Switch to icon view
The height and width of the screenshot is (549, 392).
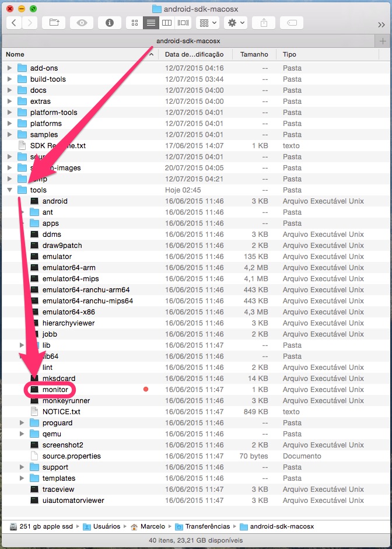click(134, 23)
